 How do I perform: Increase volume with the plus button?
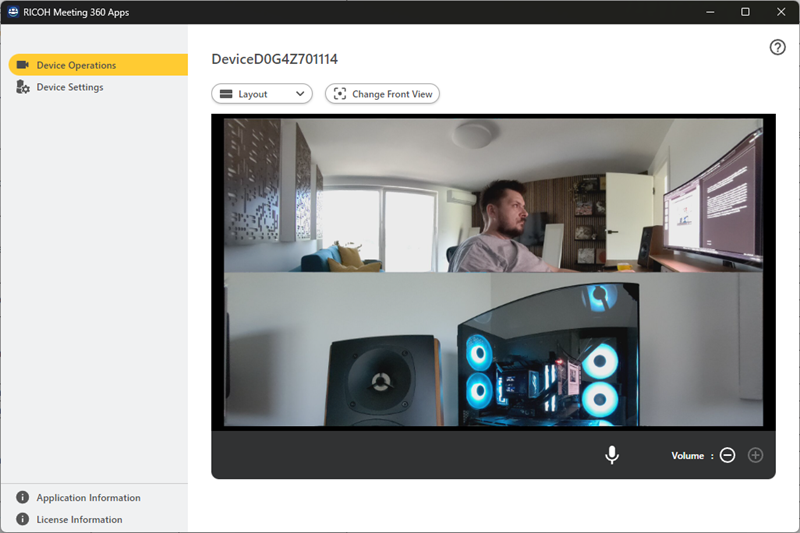point(755,455)
